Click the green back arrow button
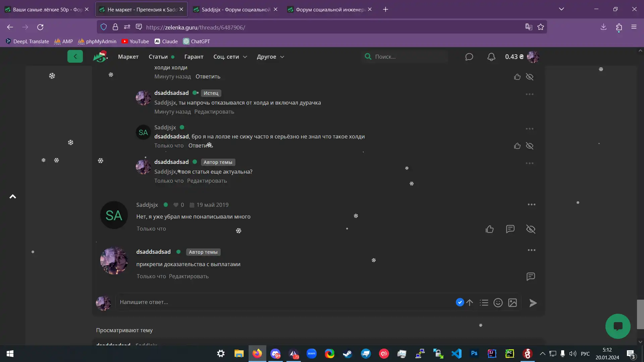 pos(75,56)
